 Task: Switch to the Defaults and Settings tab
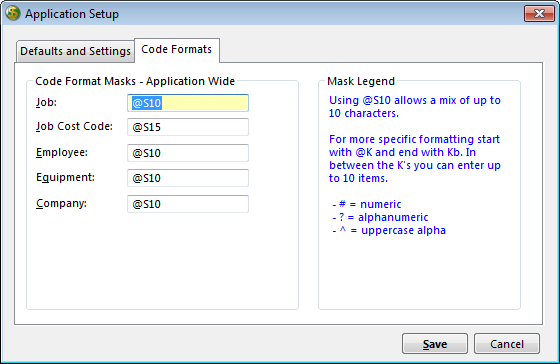[75, 51]
